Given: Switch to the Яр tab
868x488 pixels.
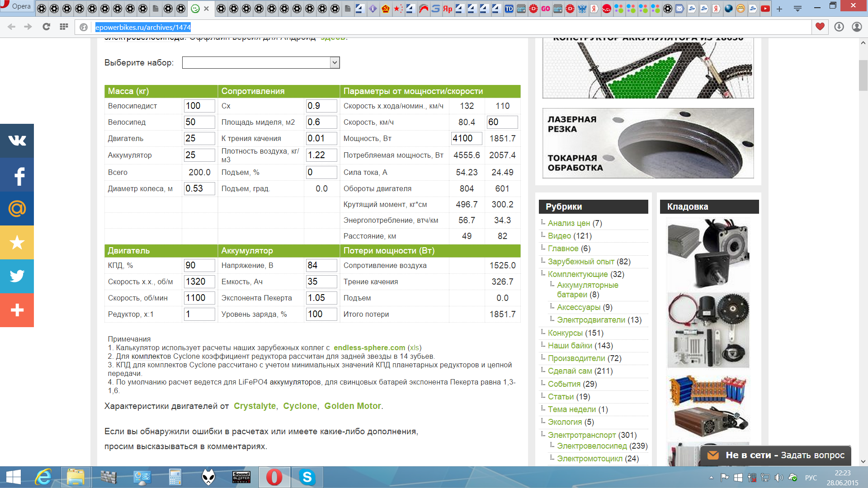Looking at the screenshot, I should pos(448,9).
